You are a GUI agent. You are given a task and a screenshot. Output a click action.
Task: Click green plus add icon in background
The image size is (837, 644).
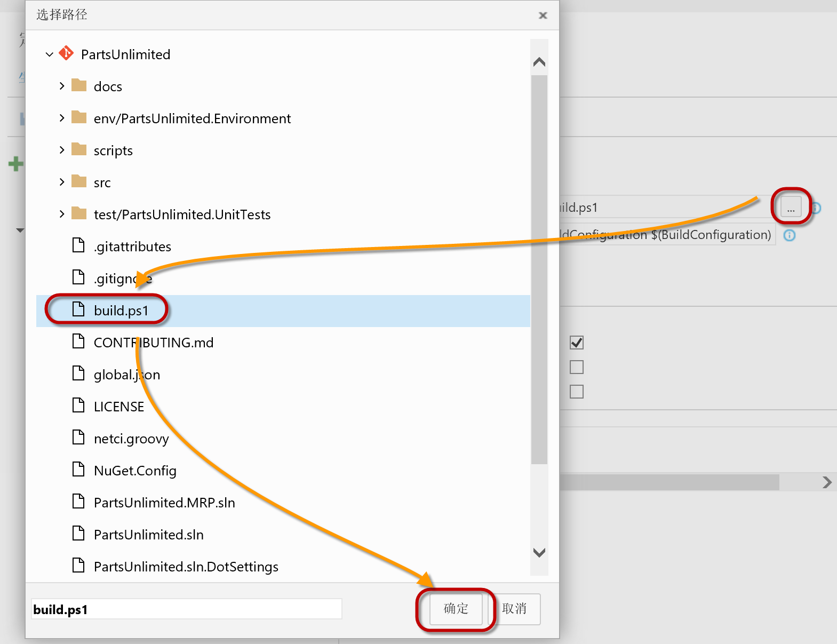tap(16, 164)
